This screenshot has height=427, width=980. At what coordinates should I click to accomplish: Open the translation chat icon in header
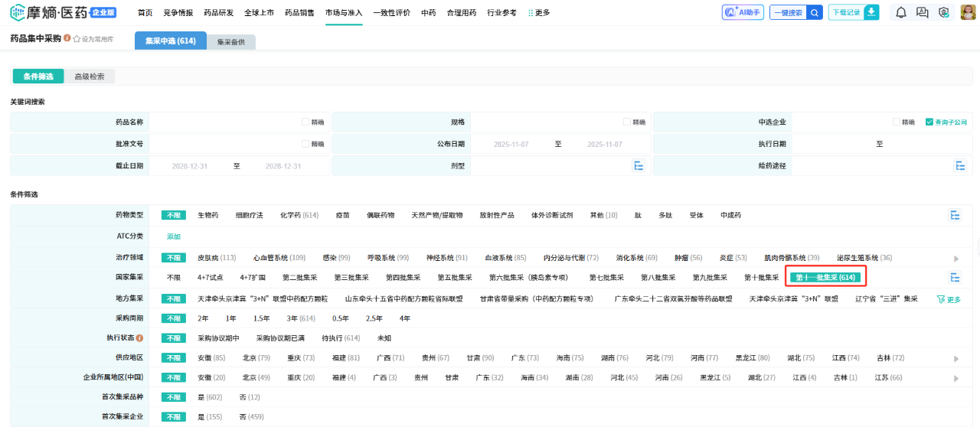[x=922, y=12]
